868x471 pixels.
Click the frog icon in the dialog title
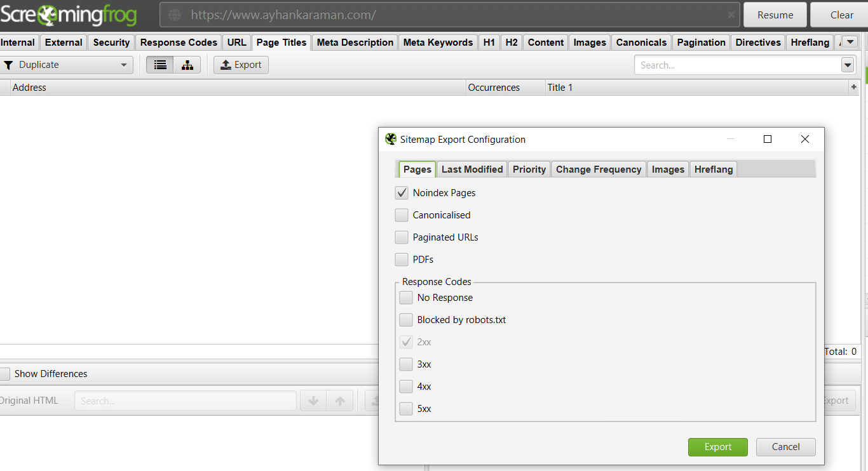click(391, 139)
